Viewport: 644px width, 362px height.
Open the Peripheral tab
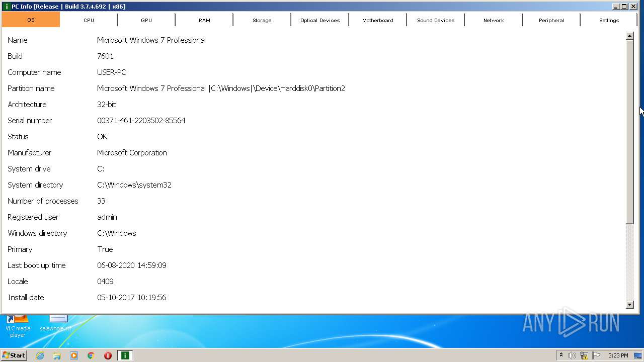(551, 20)
